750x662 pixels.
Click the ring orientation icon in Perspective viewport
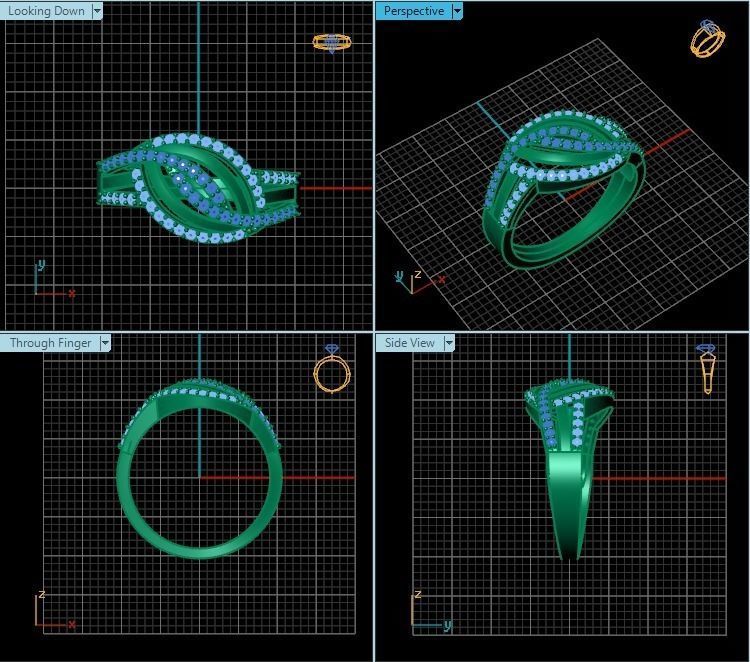coord(708,39)
